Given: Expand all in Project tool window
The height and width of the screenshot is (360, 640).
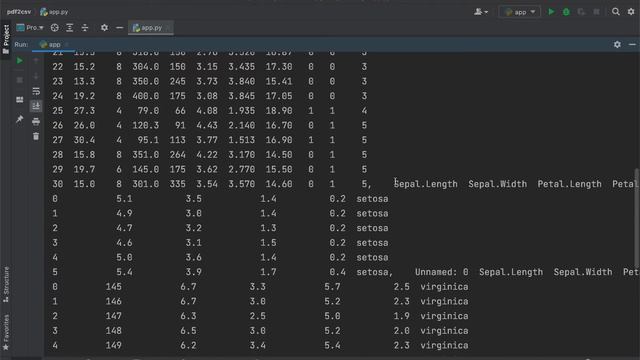Looking at the screenshot, I should [x=70, y=28].
